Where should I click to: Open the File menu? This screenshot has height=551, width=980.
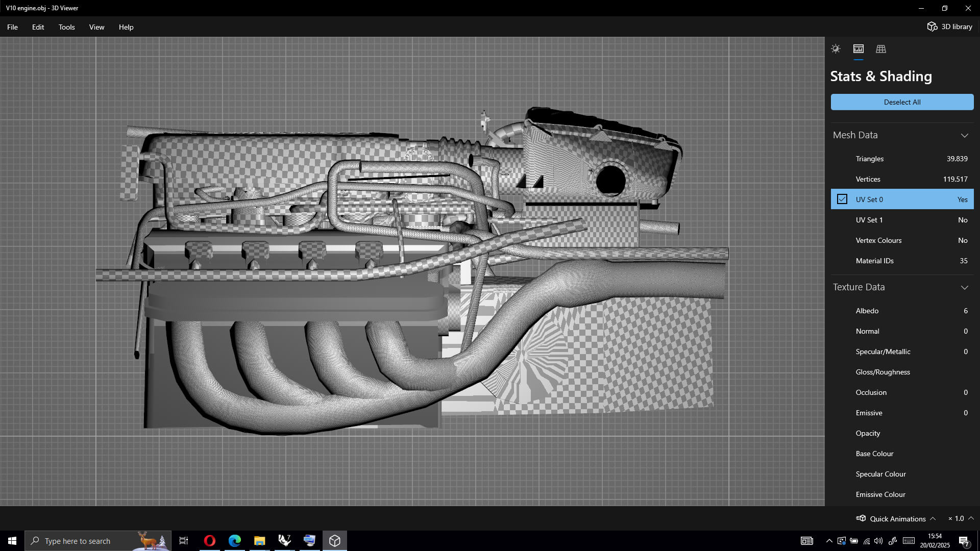[x=12, y=27]
